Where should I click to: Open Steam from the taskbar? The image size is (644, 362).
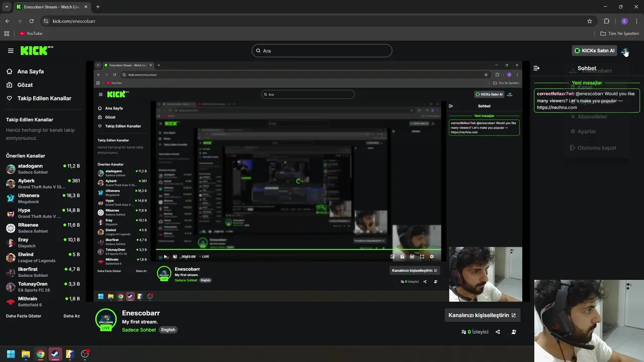55,354
